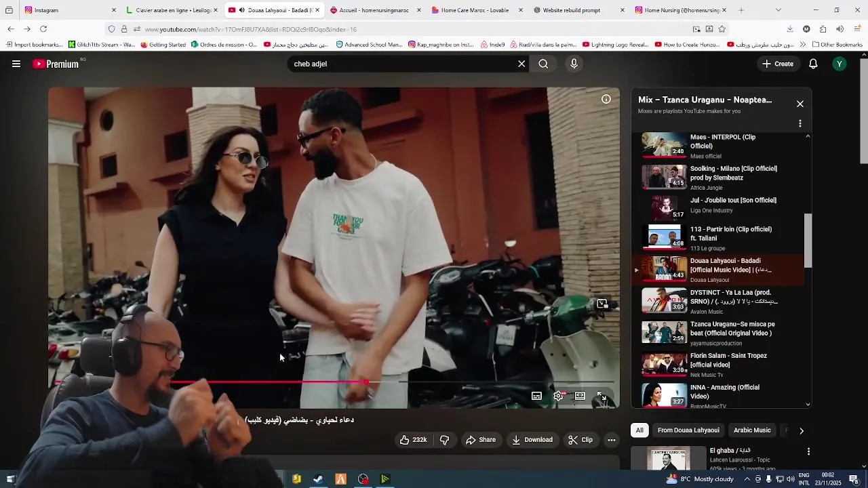The image size is (868, 488).
Task: Reload the current page
Action: pos(43,29)
